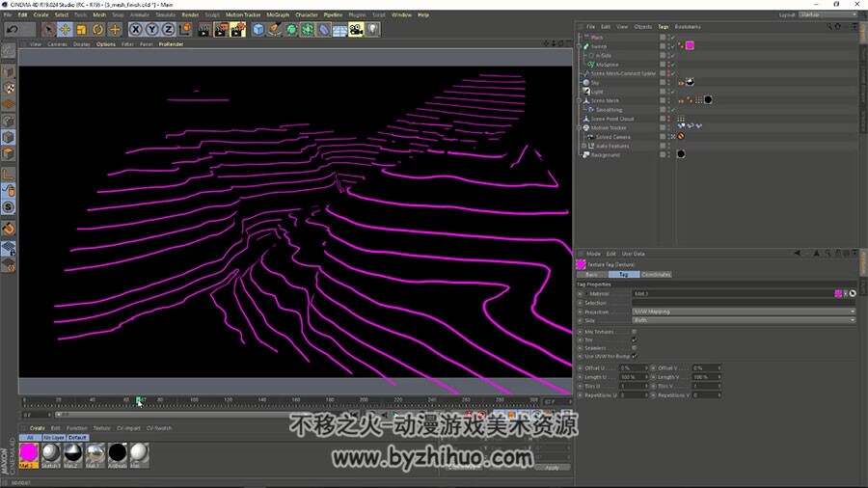
Task: Open the MoGraph menu
Action: coord(278,14)
